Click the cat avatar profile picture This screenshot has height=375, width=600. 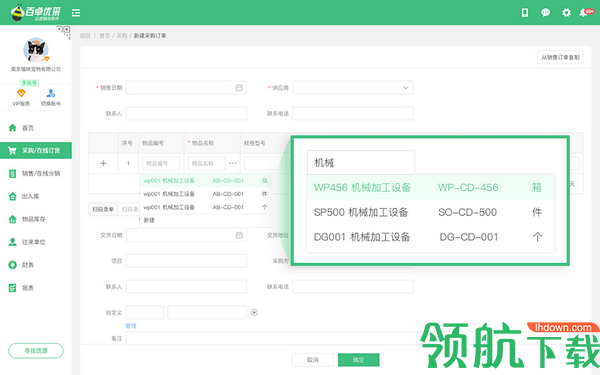pyautogui.click(x=36, y=50)
